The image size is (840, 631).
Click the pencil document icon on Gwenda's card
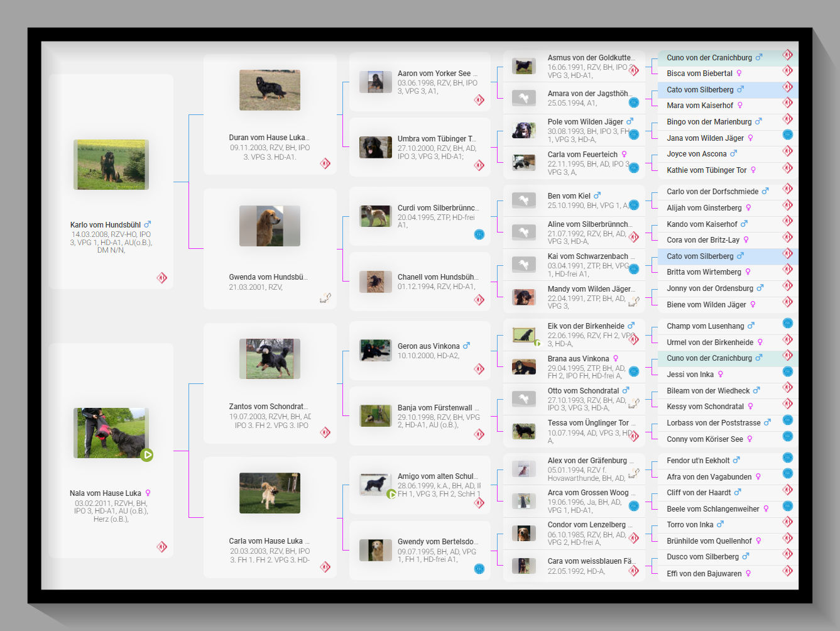[325, 298]
